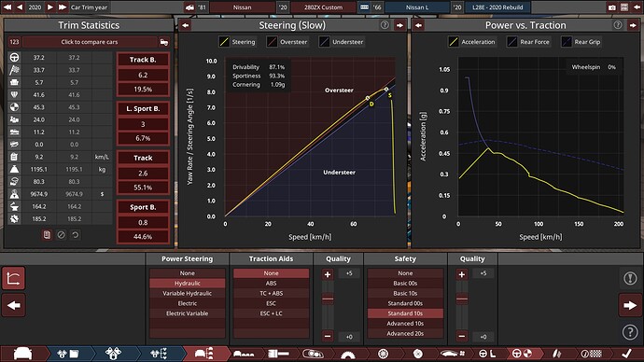
Task: Select Variable Hydraulic power steering
Action: click(188, 294)
